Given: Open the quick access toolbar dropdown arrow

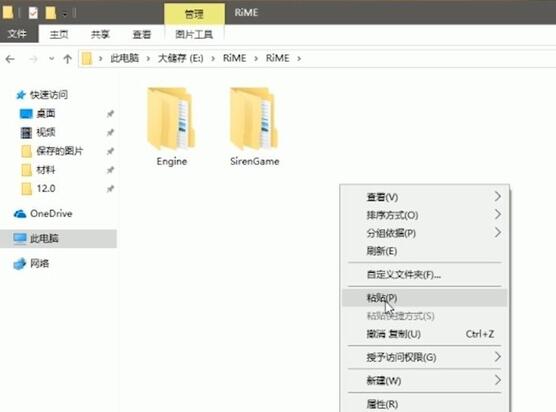Looking at the screenshot, I should (x=65, y=14).
